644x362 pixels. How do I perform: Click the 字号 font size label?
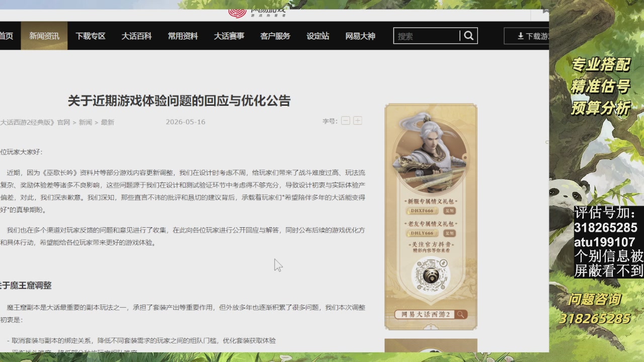point(330,121)
